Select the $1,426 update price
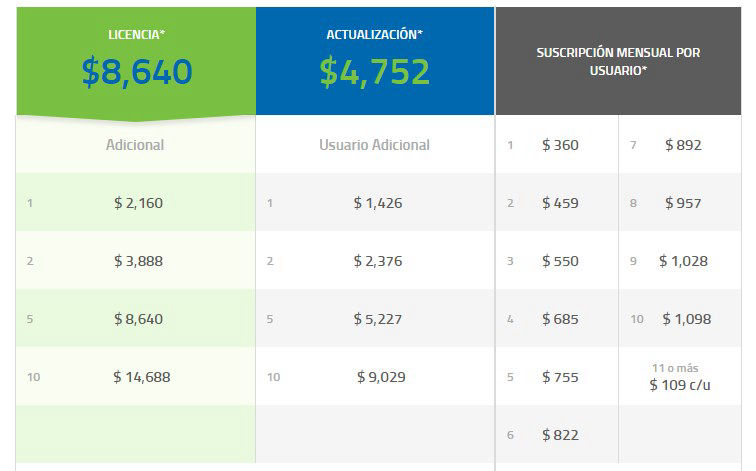This screenshot has width=756, height=471. (378, 203)
